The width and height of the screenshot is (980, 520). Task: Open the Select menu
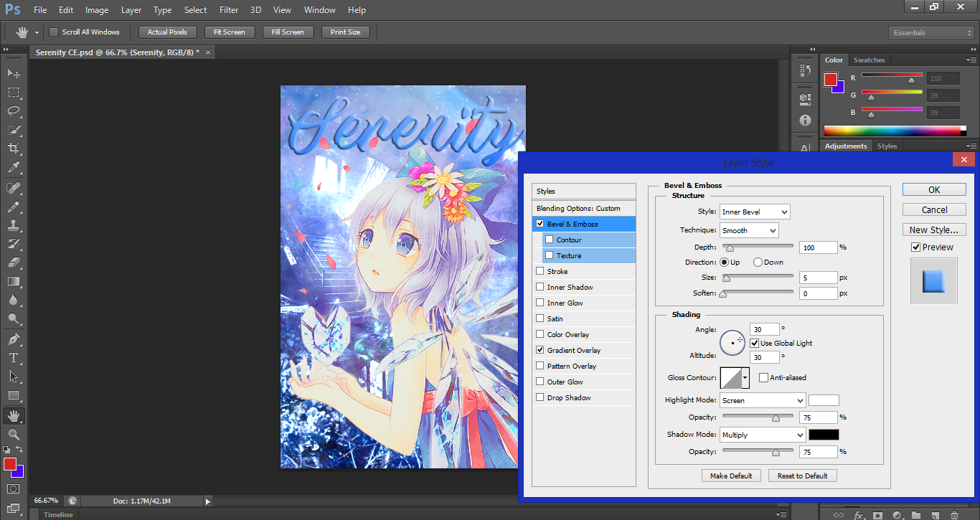pyautogui.click(x=195, y=10)
